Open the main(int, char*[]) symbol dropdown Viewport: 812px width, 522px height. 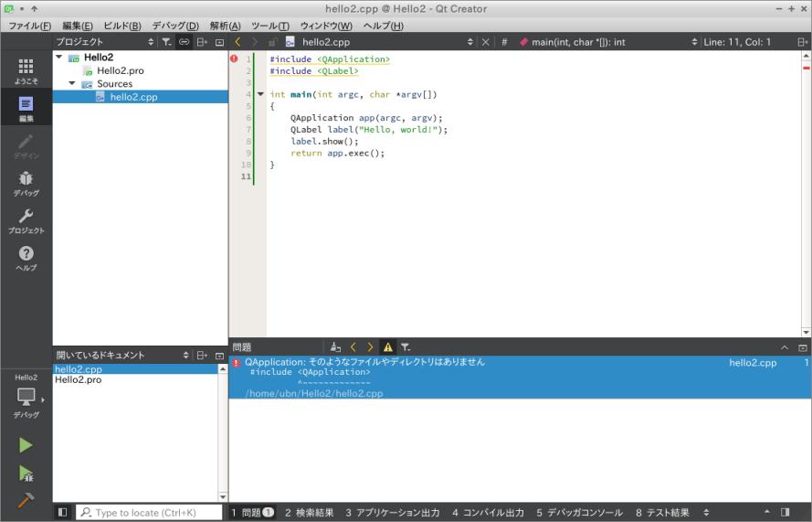pos(694,42)
